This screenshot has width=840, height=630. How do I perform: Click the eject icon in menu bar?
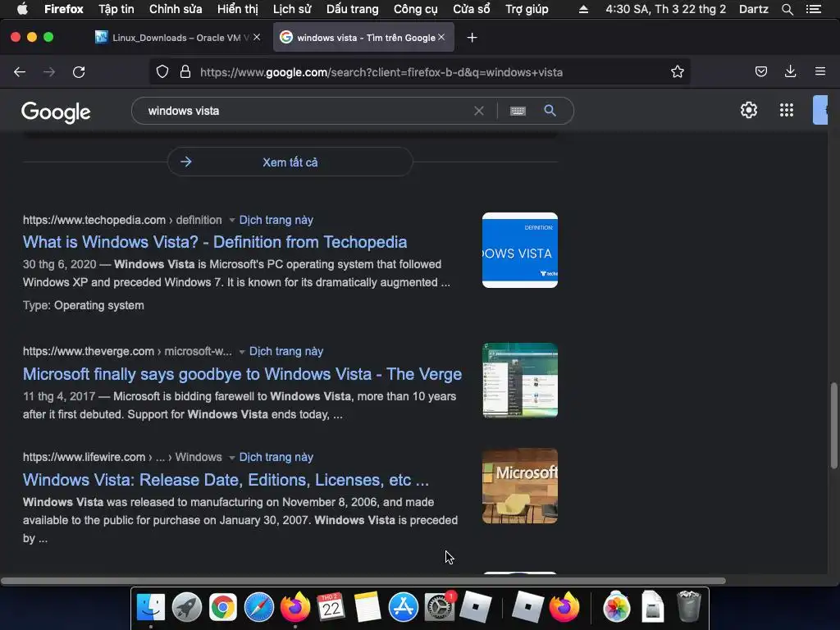tap(583, 9)
